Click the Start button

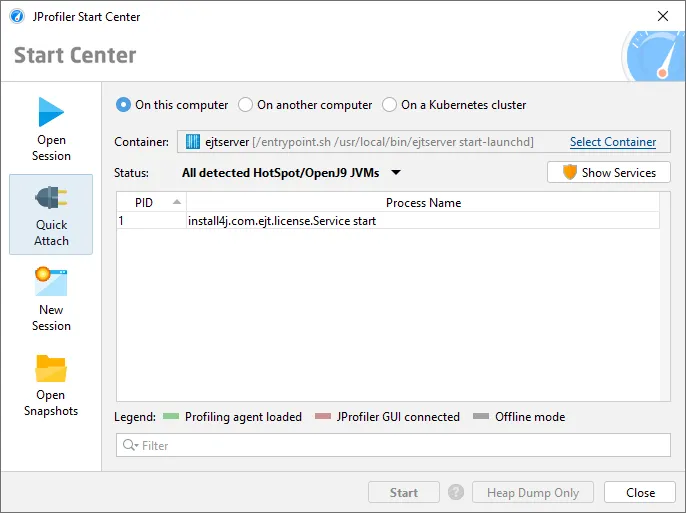[x=404, y=492]
